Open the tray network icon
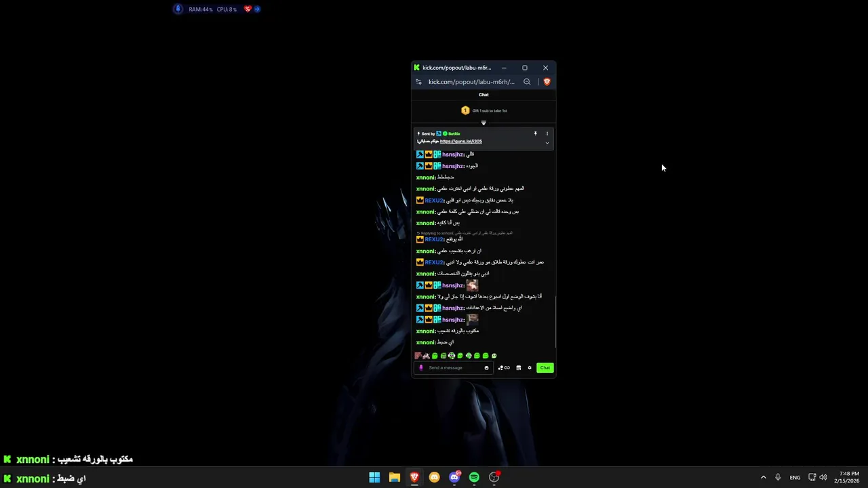 click(x=812, y=477)
